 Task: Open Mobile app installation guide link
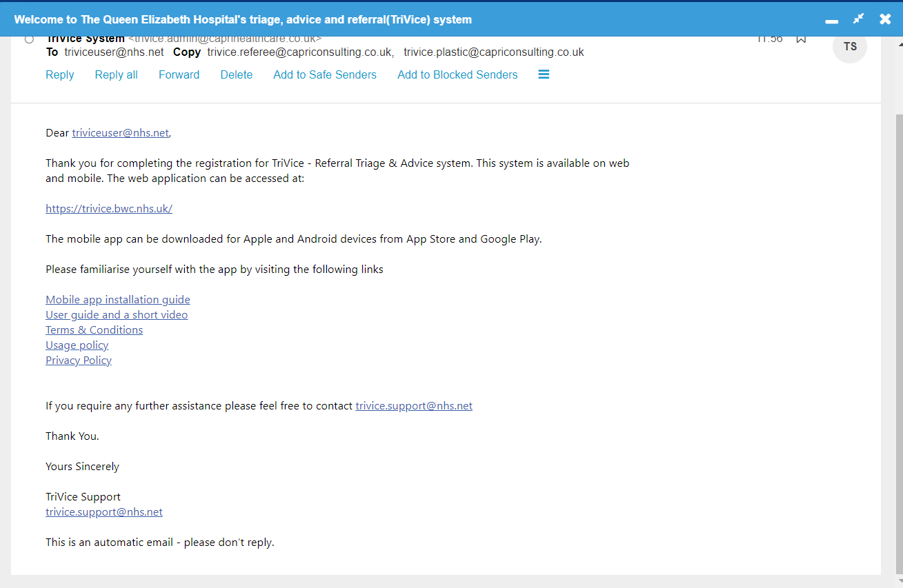118,300
